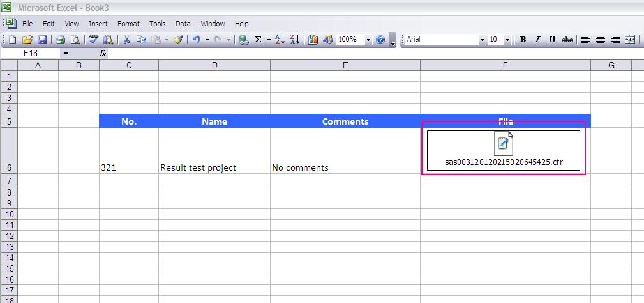
Task: Click the New blank workbook icon
Action: tap(13, 40)
